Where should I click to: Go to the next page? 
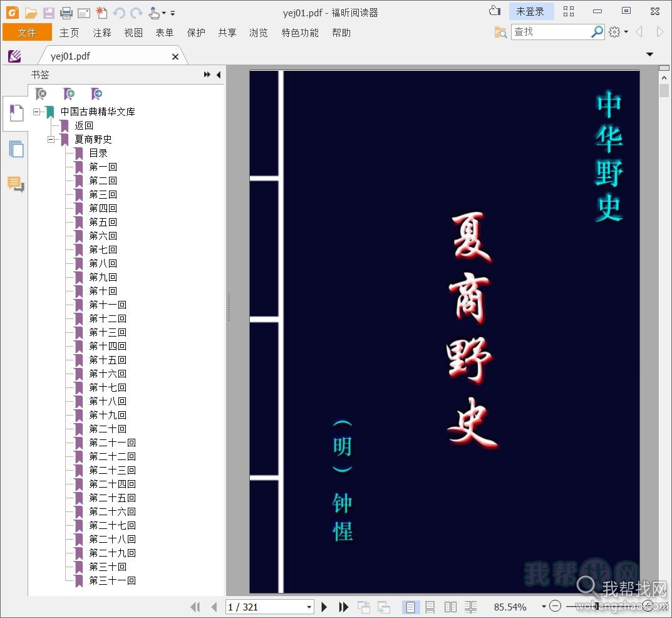(x=324, y=607)
